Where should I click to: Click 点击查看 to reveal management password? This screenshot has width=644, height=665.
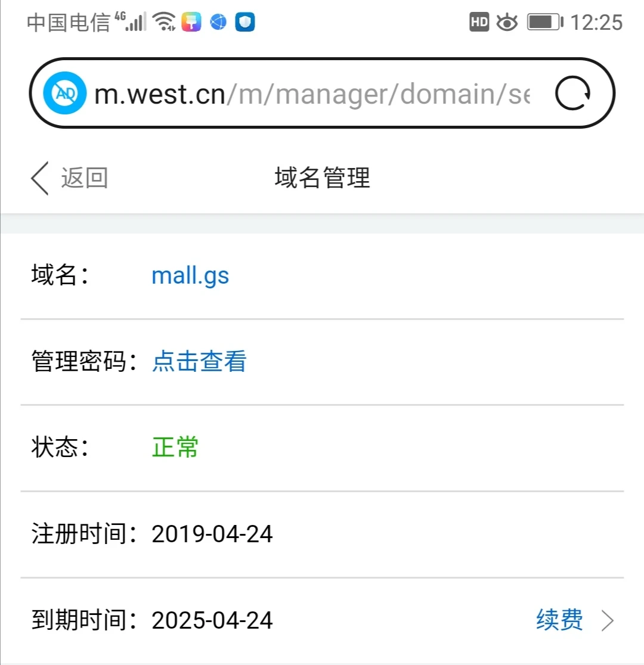199,362
